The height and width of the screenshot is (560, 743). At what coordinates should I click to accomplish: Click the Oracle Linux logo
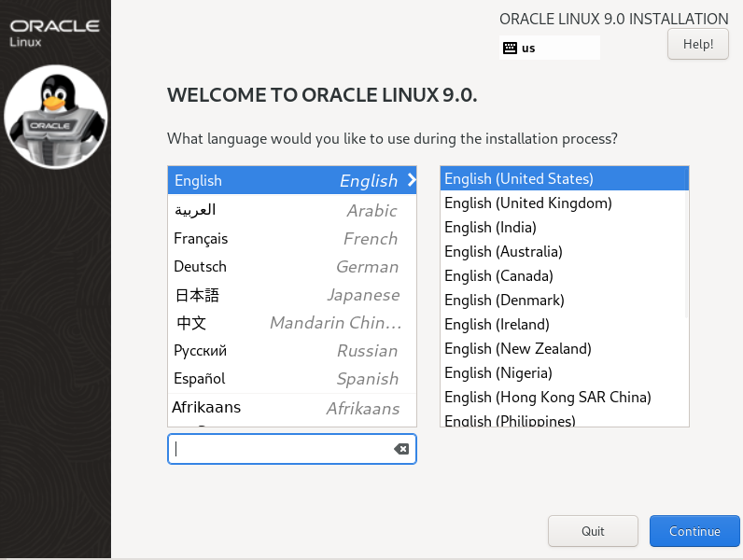[x=54, y=33]
